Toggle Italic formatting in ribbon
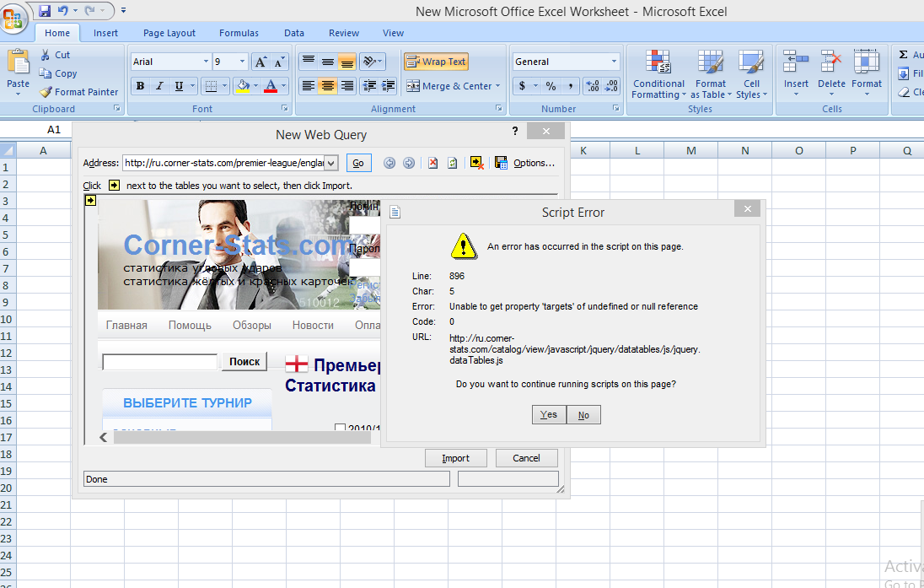Image resolution: width=924 pixels, height=588 pixels. point(159,86)
